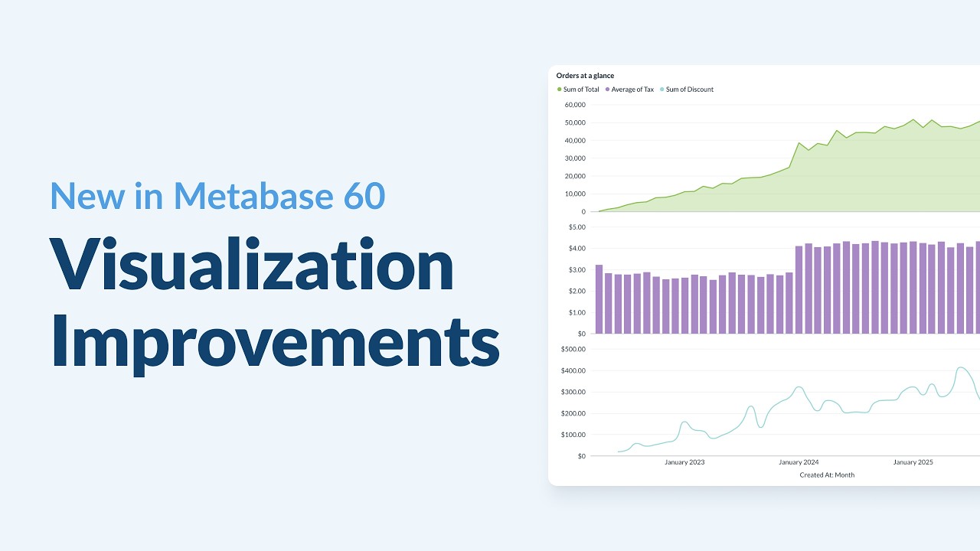
Task: Click the green 'Sum of Total' legend dot
Action: (560, 90)
